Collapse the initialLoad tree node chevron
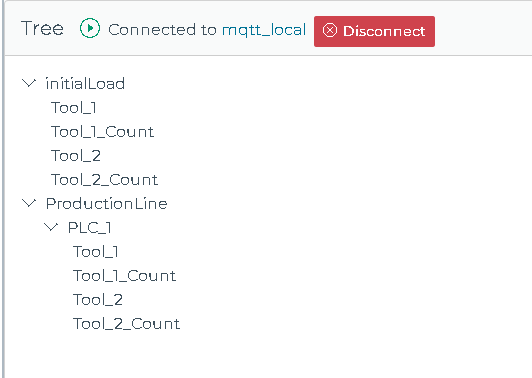This screenshot has height=378, width=532. pyautogui.click(x=29, y=83)
